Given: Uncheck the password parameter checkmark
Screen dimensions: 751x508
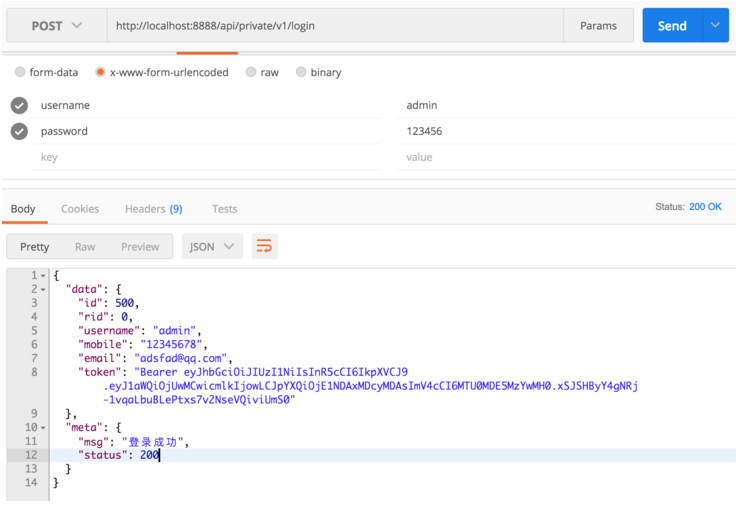Looking at the screenshot, I should 19,131.
